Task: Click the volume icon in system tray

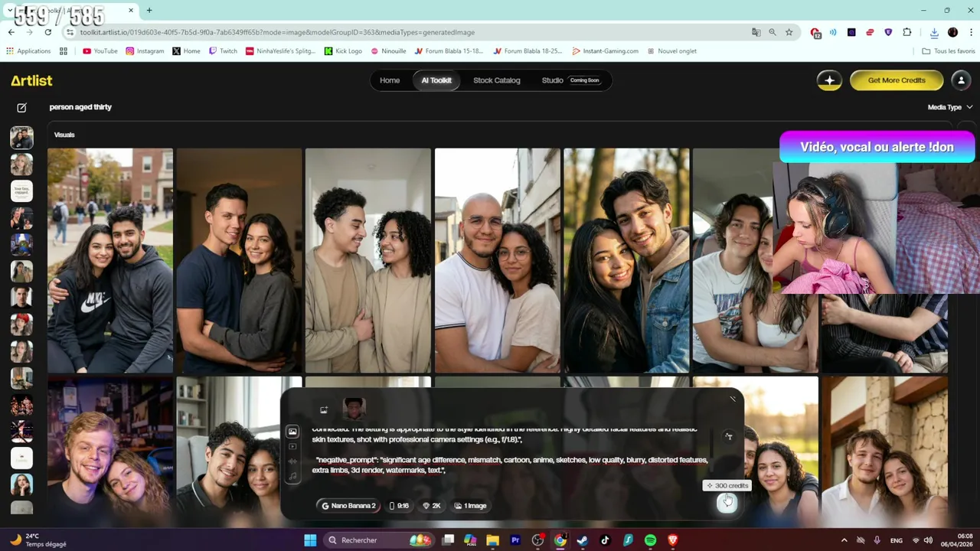Action: tap(928, 540)
